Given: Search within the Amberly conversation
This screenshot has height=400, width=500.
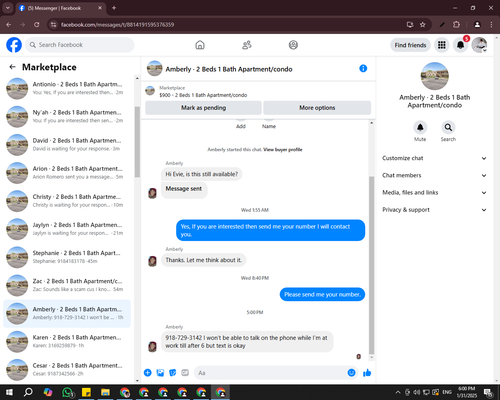Looking at the screenshot, I should click(x=448, y=127).
